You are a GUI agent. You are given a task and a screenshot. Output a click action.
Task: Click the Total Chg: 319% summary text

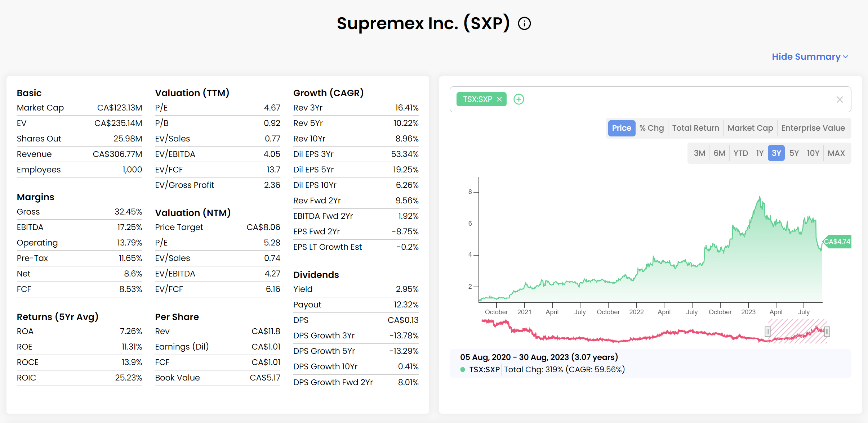564,370
